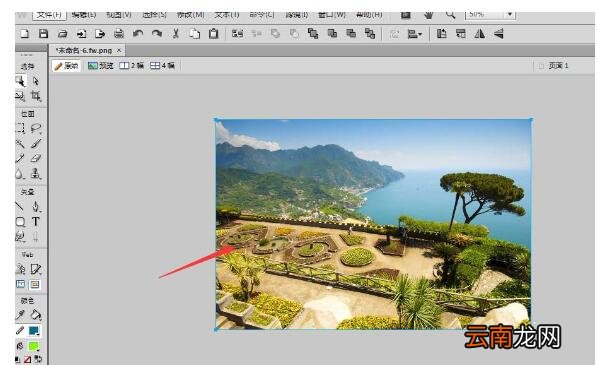Viewport: 598px width, 365px height.
Task: Flip the image vertically
Action: pos(498,34)
